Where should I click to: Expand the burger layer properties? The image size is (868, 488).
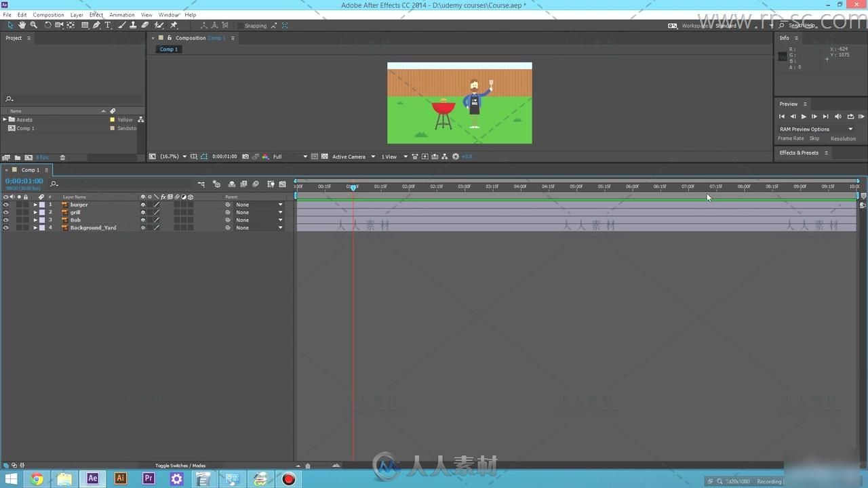pyautogui.click(x=35, y=205)
